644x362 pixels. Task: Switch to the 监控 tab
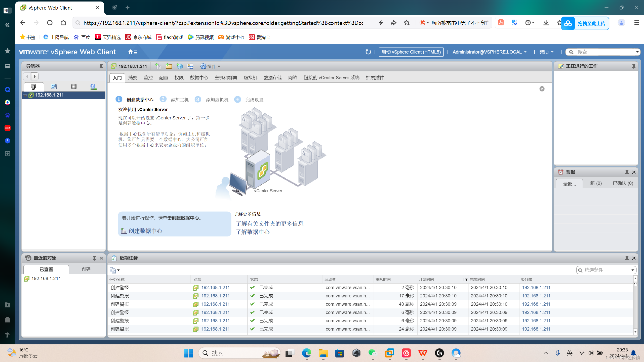click(x=148, y=77)
